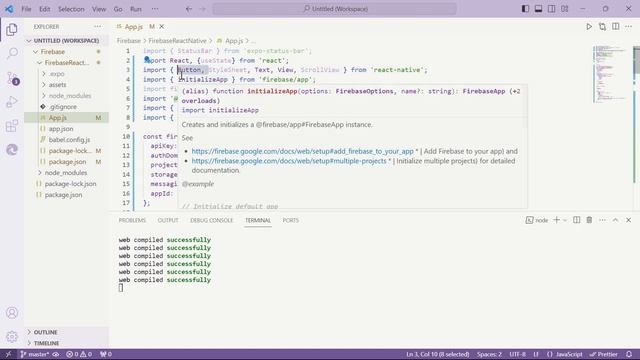Screen dimensions: 640x360
Task: Create a new terminal with plus icon
Action: coord(556,220)
